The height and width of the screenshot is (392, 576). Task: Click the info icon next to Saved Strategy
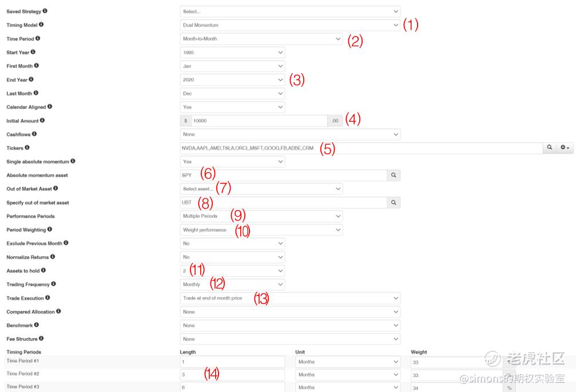click(x=45, y=11)
